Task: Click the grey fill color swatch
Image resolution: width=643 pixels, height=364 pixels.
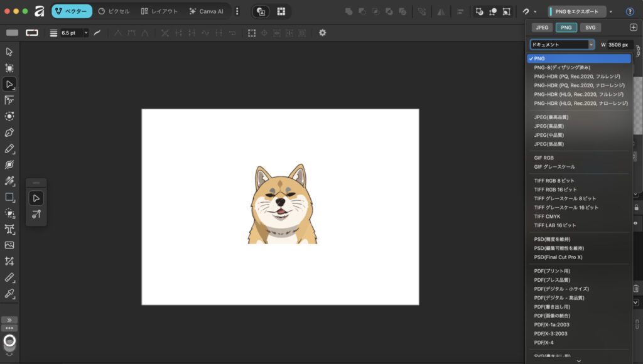Action: click(12, 33)
